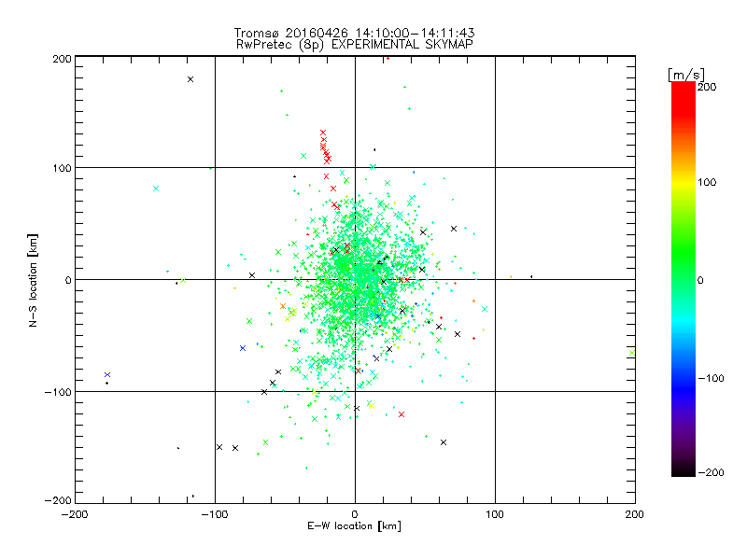The image size is (747, 560).
Task: Click the yellow band of the colorbar near 100
Action: tap(684, 182)
